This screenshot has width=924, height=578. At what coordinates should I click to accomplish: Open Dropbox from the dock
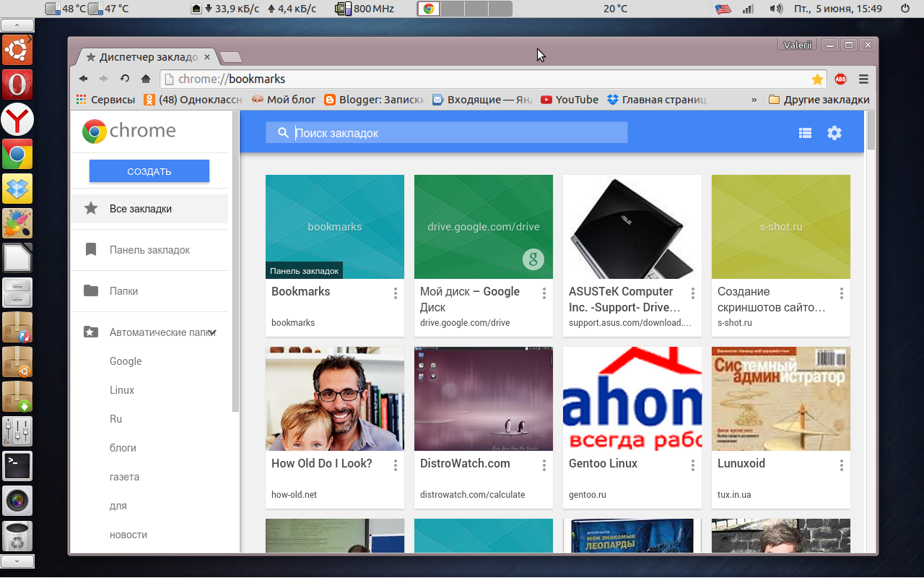[x=17, y=189]
